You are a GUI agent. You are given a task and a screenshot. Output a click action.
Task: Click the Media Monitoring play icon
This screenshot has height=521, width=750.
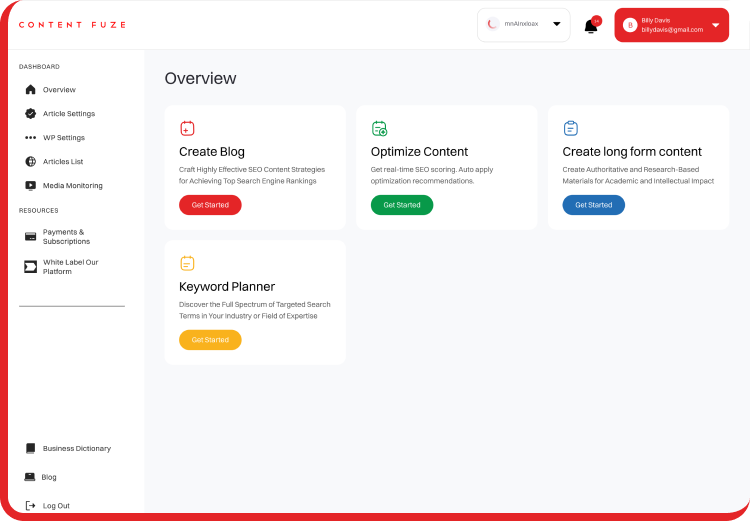[x=31, y=186]
